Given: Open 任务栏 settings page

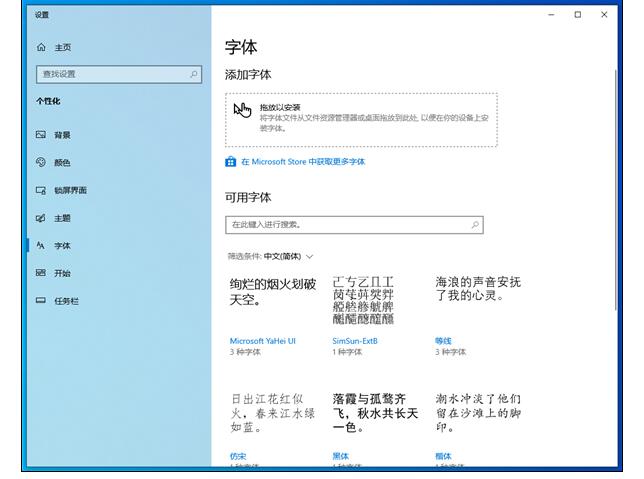Looking at the screenshot, I should (x=66, y=301).
